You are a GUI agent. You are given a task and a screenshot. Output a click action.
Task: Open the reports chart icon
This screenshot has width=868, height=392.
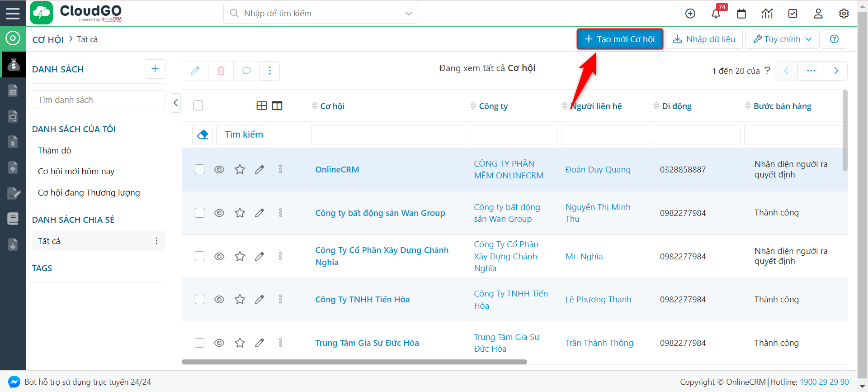(767, 14)
